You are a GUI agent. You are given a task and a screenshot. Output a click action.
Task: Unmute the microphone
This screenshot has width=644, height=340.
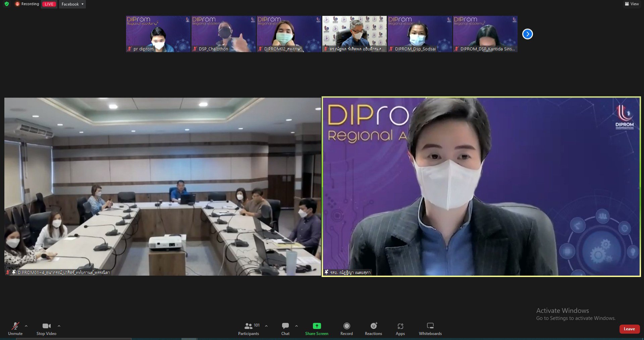pos(15,329)
